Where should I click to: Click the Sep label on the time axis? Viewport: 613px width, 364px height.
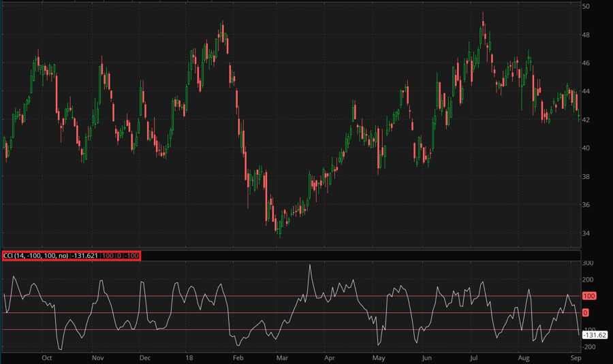(575, 357)
